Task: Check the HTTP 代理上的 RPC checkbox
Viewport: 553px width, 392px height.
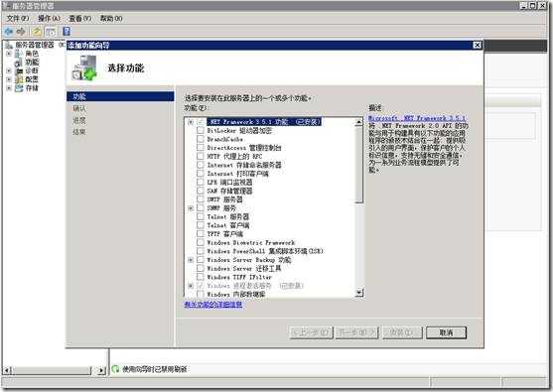Action: click(x=201, y=156)
